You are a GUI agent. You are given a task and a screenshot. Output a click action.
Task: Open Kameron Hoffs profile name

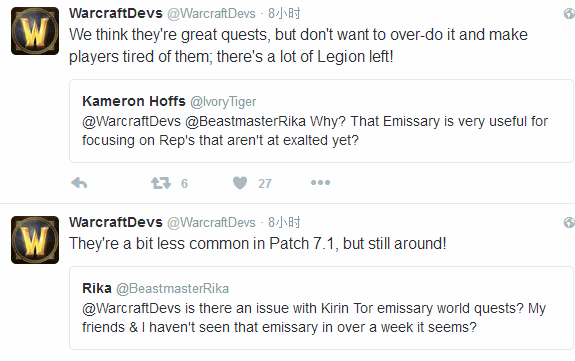134,101
